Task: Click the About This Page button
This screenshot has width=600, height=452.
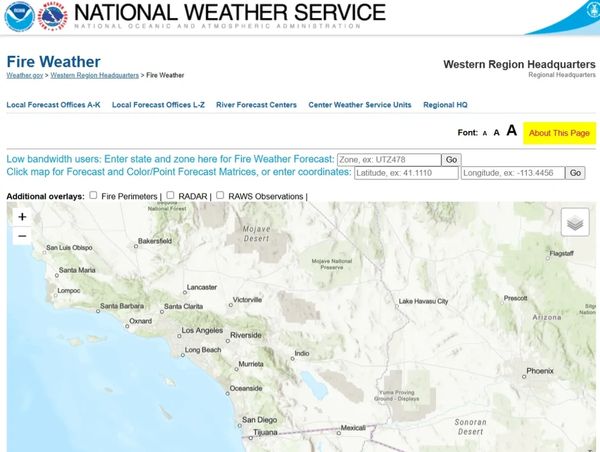Action: point(559,133)
